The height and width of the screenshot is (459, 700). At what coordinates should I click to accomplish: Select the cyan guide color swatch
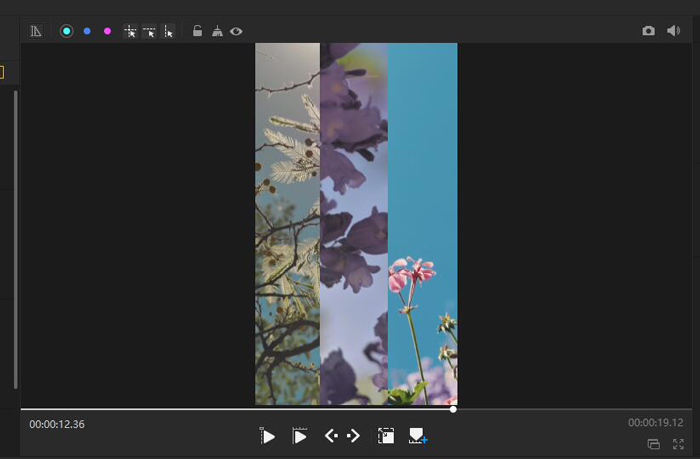coord(66,31)
